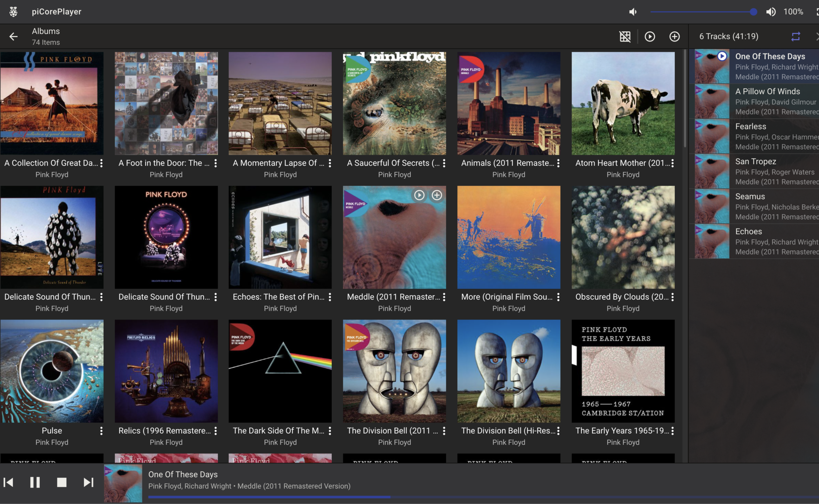The image size is (819, 504).
Task: Open menu for Atom Heart Mother
Action: 672,163
